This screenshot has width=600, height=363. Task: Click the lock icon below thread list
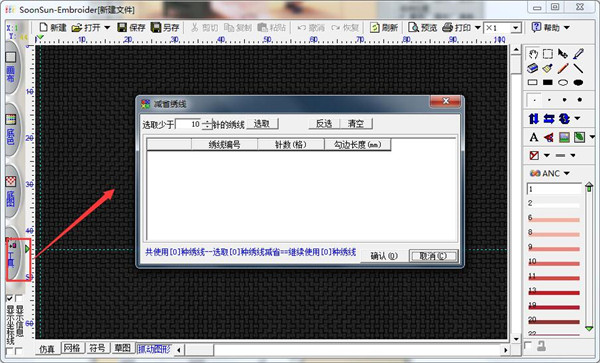pyautogui.click(x=541, y=347)
